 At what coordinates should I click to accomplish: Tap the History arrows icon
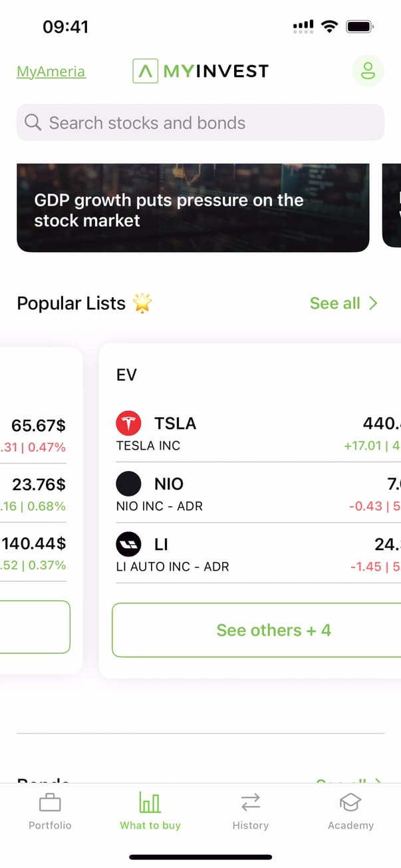250,803
